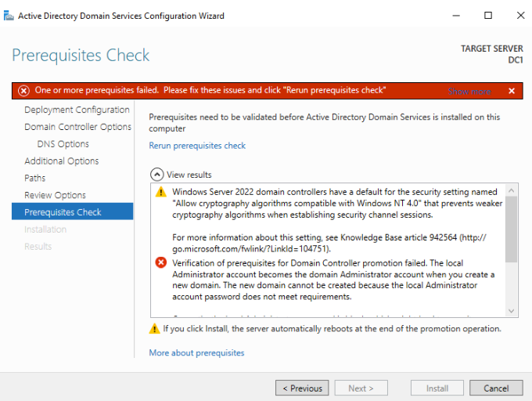Switch to Additional Options step
532x401 pixels.
[x=62, y=161]
